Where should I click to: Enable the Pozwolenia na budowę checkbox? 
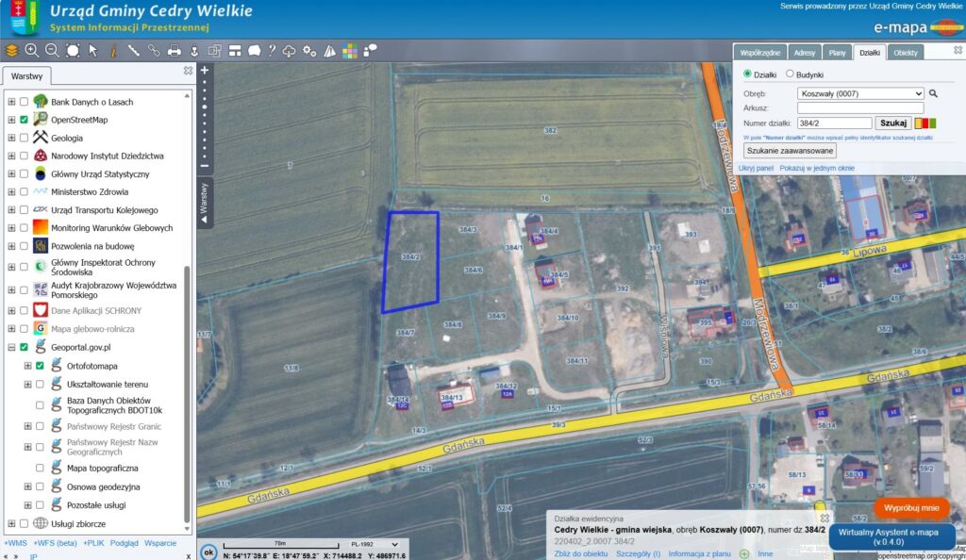(24, 246)
